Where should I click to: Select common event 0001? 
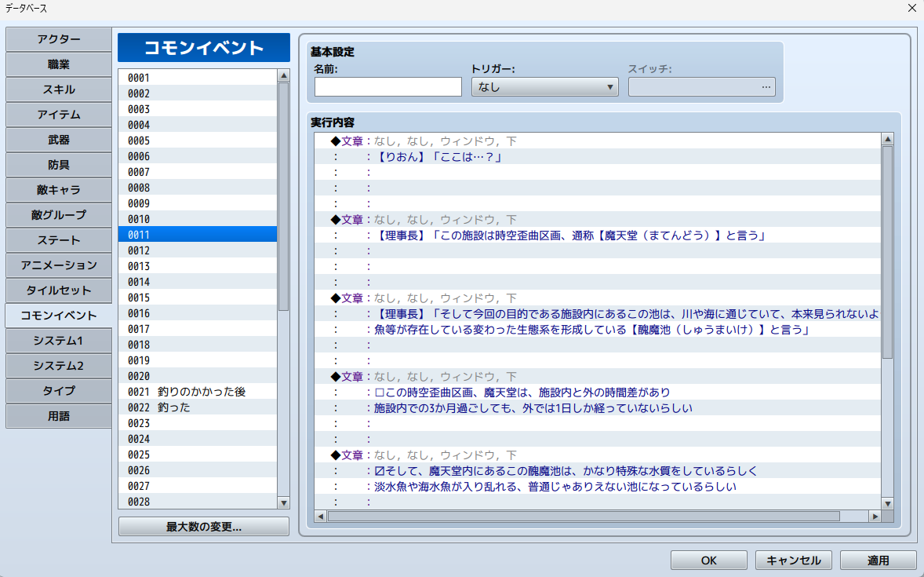(x=198, y=78)
